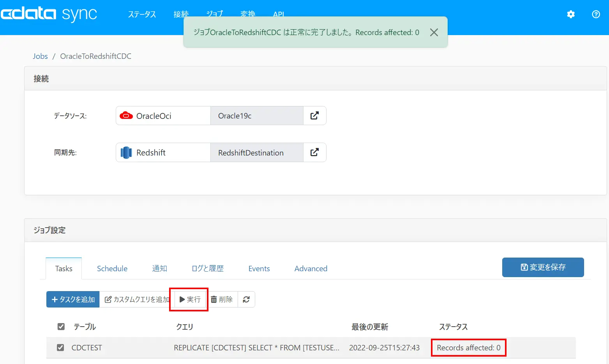Click the クエリ column header
Screen dimensions: 609x364
(x=185, y=327)
